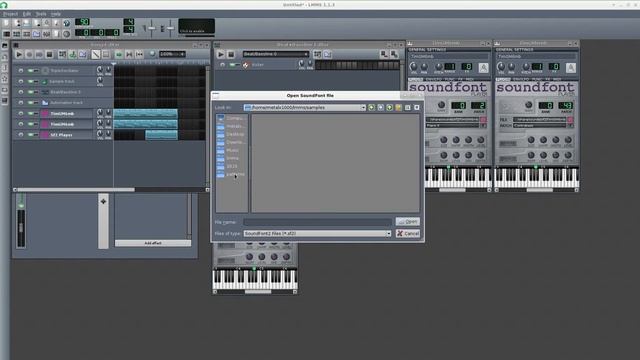Open track actions menu for Automation track
This screenshot has width=640, height=360.
21,103
